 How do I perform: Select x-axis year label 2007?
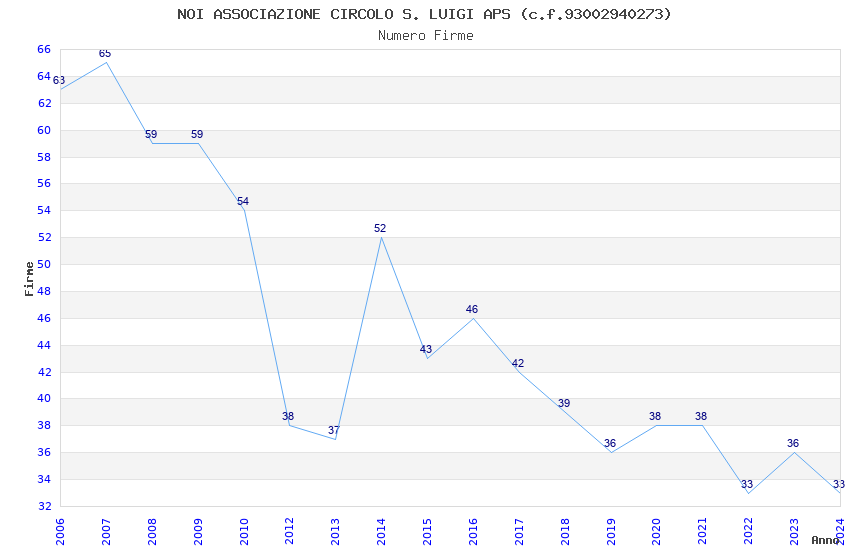(106, 532)
